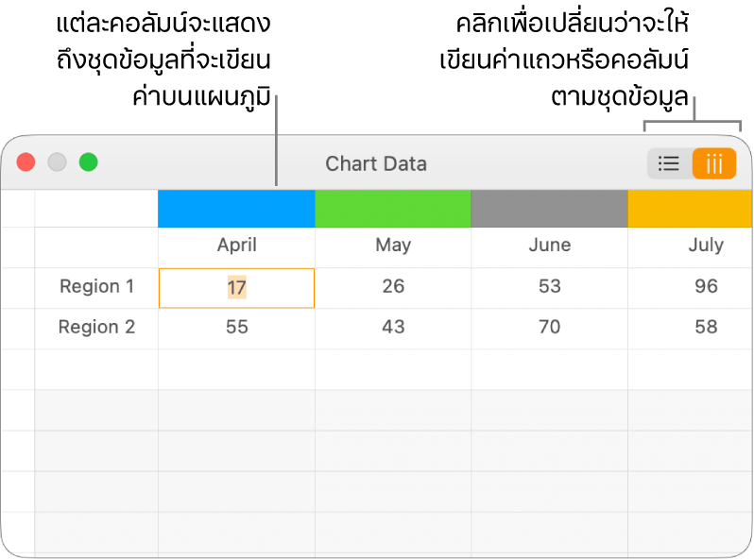Click the cell with value 70
The image size is (754, 560).
(x=549, y=328)
